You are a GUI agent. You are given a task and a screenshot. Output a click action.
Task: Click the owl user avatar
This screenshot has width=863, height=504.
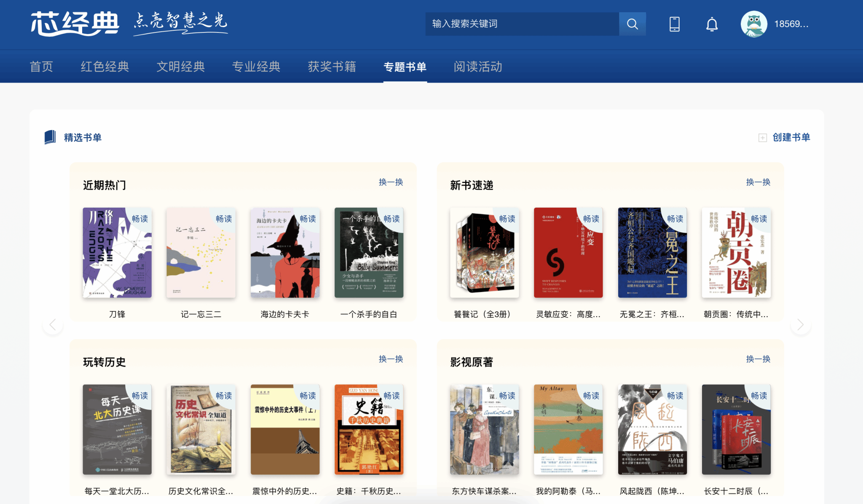754,24
